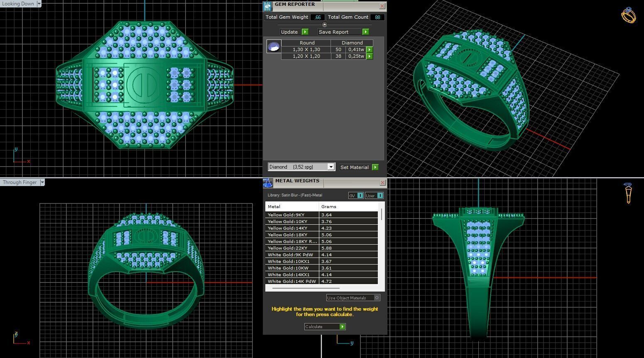Close the Metal Weights panel
Image resolution: width=644 pixels, height=358 pixels.
382,183
